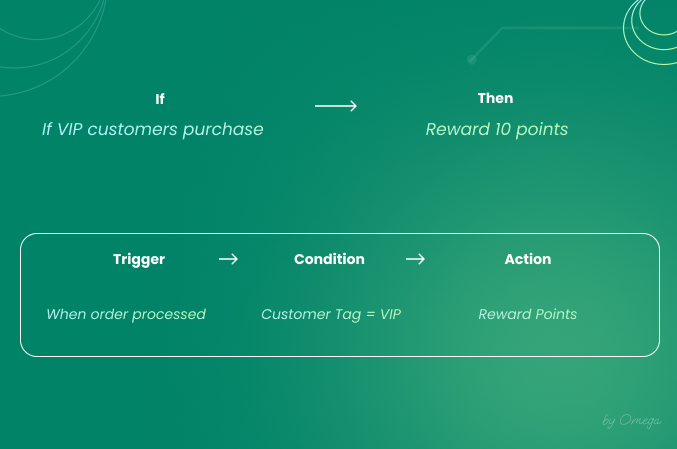Click the 'Reward 10 points' text
This screenshot has width=677, height=449.
(x=497, y=130)
